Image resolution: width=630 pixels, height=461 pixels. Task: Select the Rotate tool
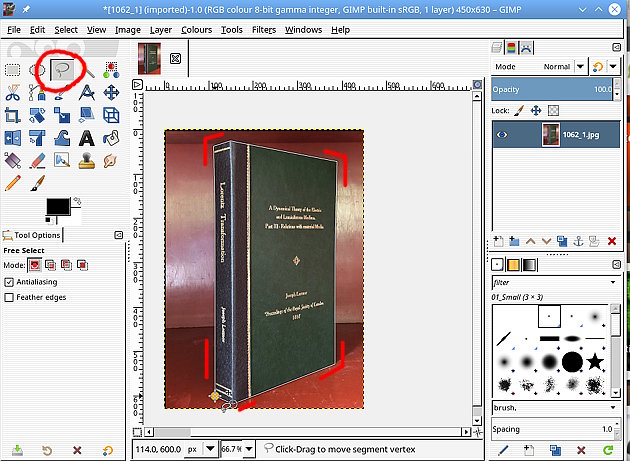(x=37, y=115)
